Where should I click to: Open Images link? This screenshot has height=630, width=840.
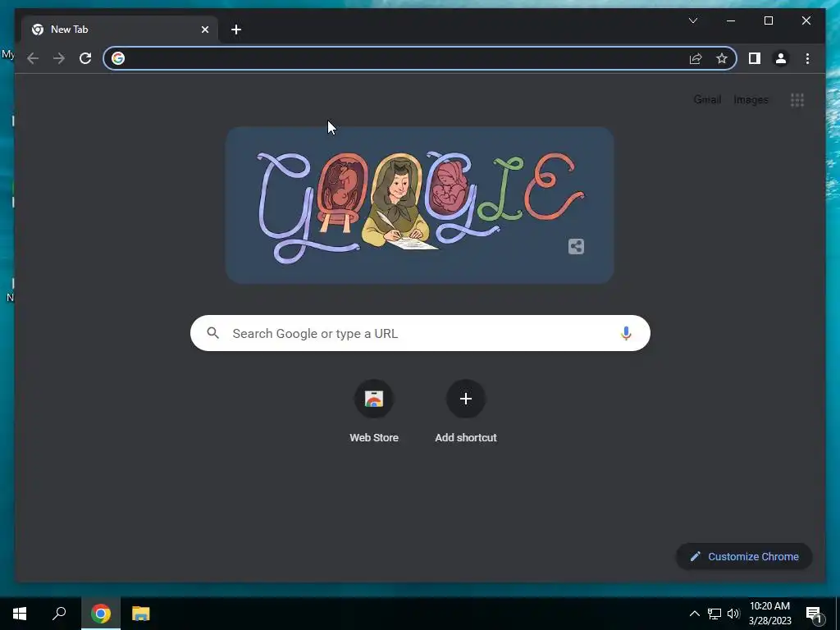(x=751, y=99)
